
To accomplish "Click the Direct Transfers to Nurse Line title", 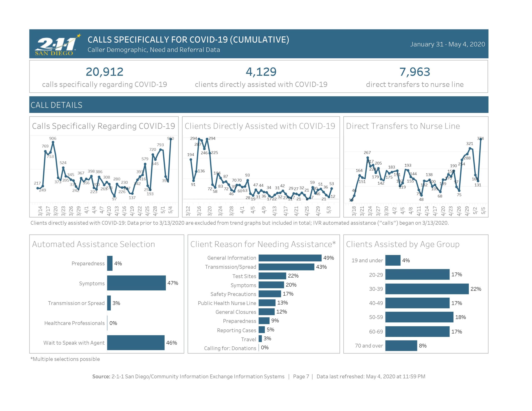I will (403, 126).
